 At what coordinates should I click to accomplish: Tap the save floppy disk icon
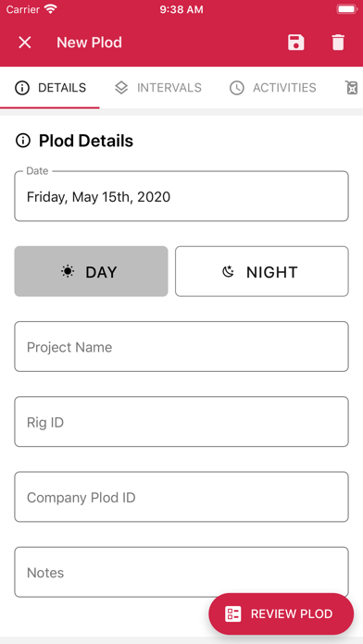click(x=296, y=43)
